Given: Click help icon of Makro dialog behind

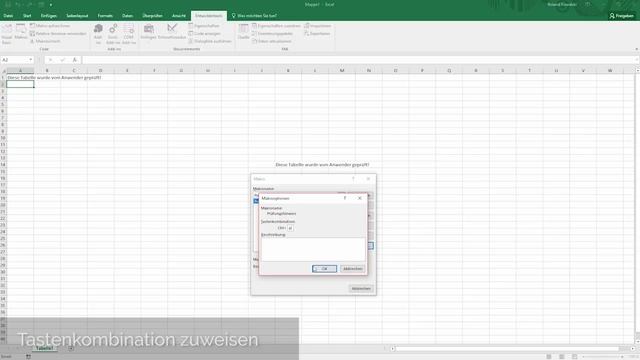Looking at the screenshot, I should point(353,179).
